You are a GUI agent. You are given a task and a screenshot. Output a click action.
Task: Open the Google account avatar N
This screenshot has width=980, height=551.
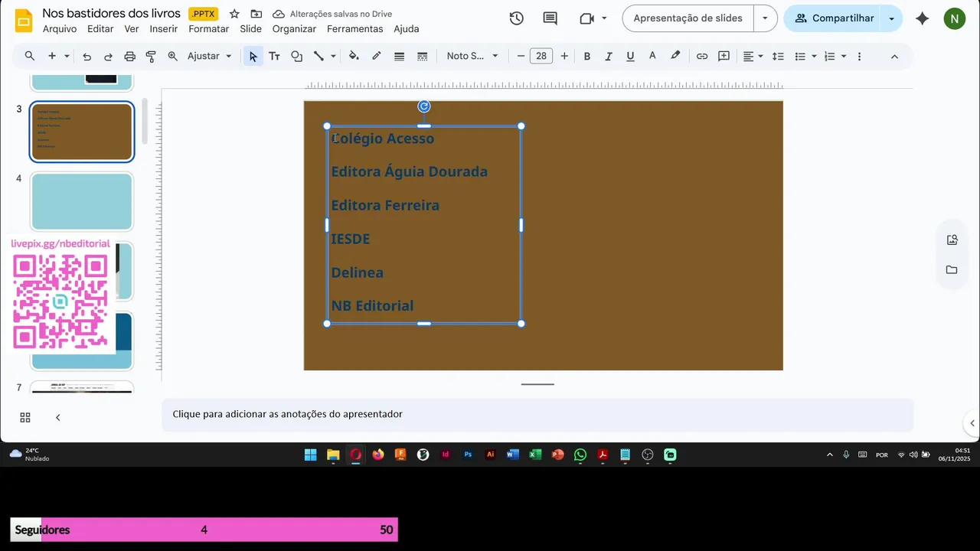pyautogui.click(x=955, y=18)
